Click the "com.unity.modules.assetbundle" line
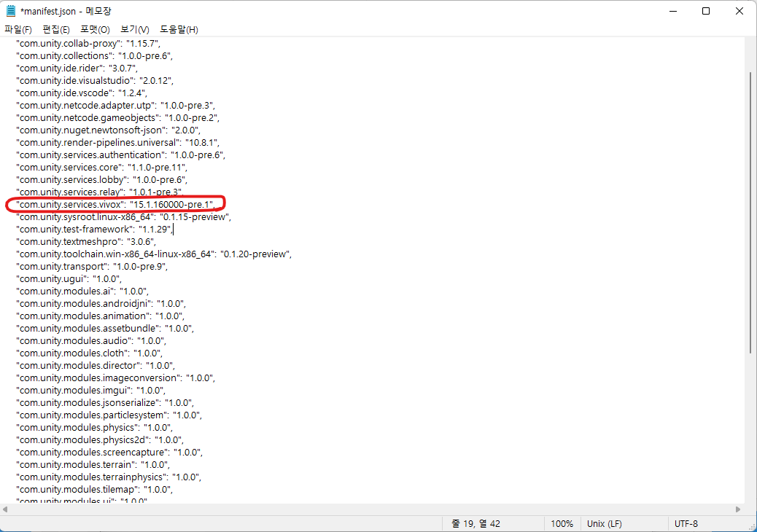This screenshot has height=532, width=757. coord(105,329)
